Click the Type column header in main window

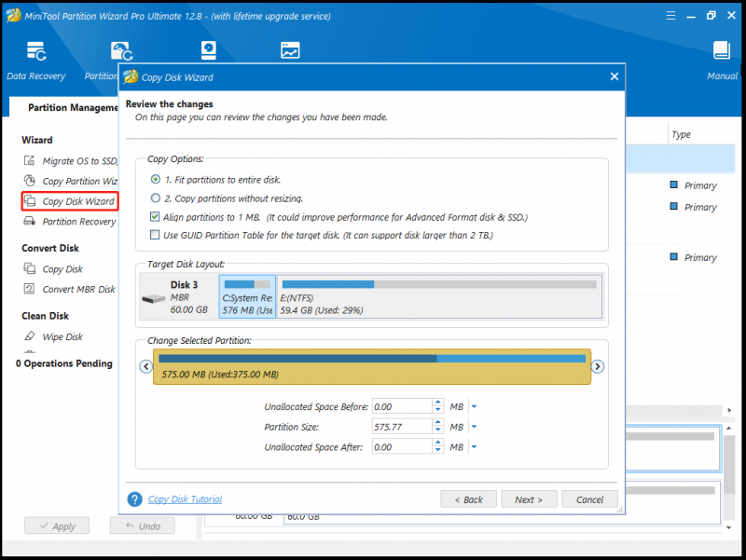pos(681,134)
